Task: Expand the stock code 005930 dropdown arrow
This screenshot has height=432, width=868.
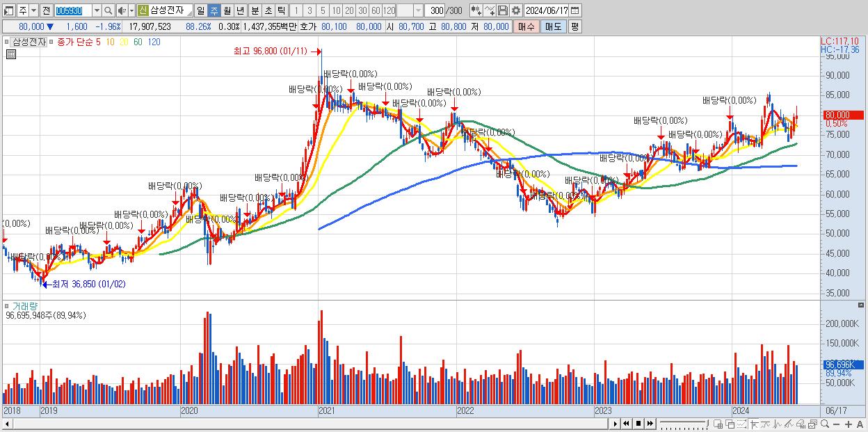Action: [97, 10]
